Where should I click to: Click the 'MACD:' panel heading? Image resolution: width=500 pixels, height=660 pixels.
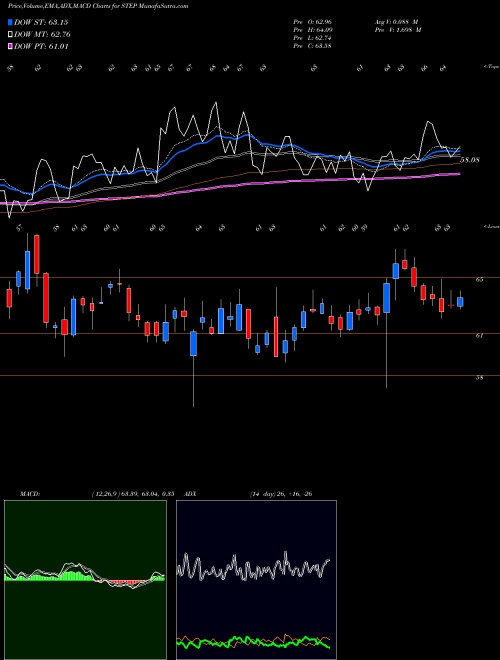(30, 494)
